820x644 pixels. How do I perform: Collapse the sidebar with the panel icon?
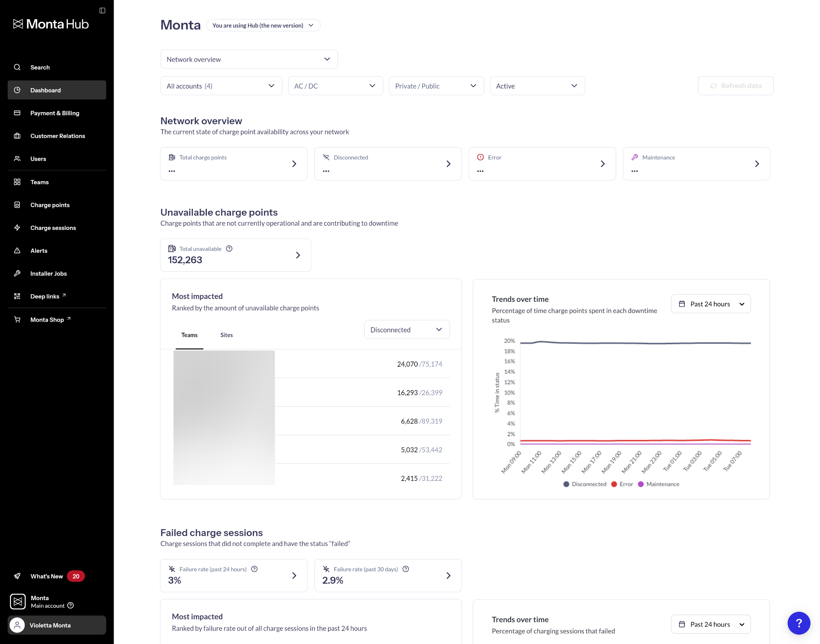point(102,11)
